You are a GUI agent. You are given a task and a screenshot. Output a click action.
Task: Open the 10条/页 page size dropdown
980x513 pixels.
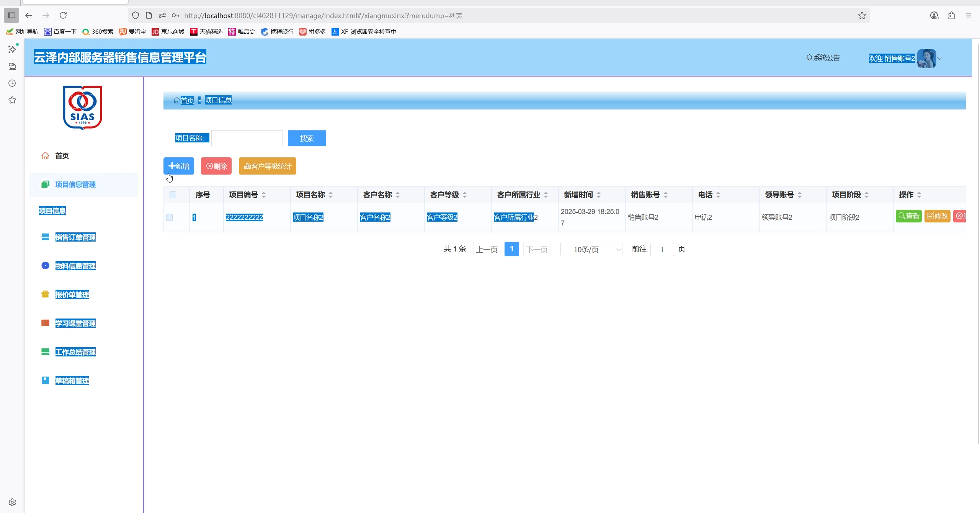[x=591, y=249]
